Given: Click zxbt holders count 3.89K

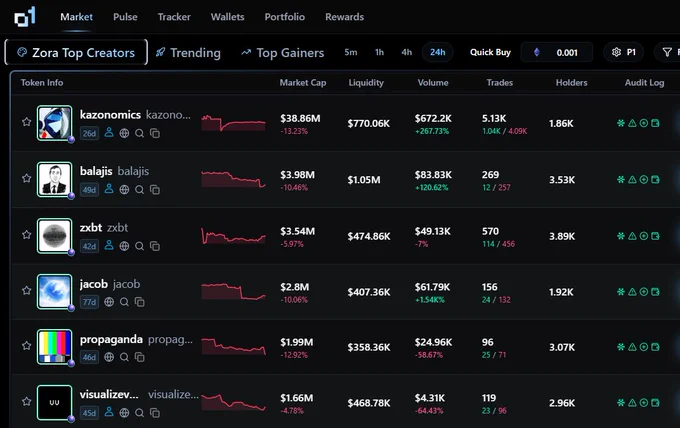Looking at the screenshot, I should (562, 236).
